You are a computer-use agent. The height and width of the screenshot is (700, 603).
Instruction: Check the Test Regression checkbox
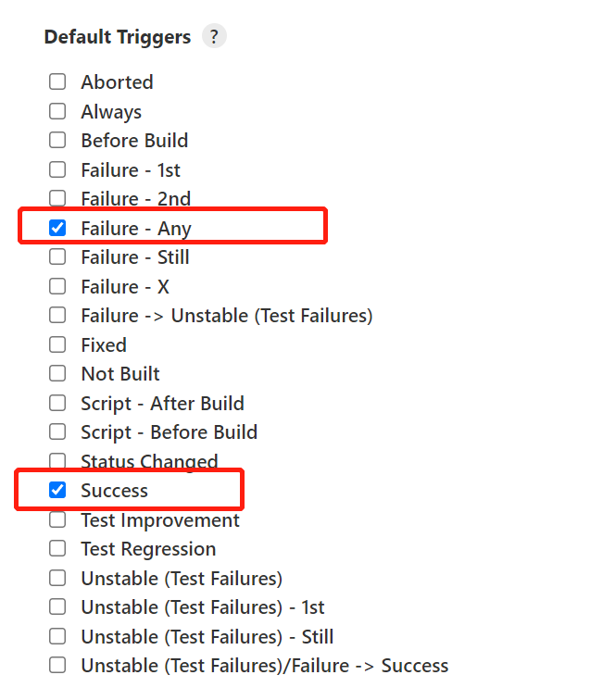click(57, 548)
